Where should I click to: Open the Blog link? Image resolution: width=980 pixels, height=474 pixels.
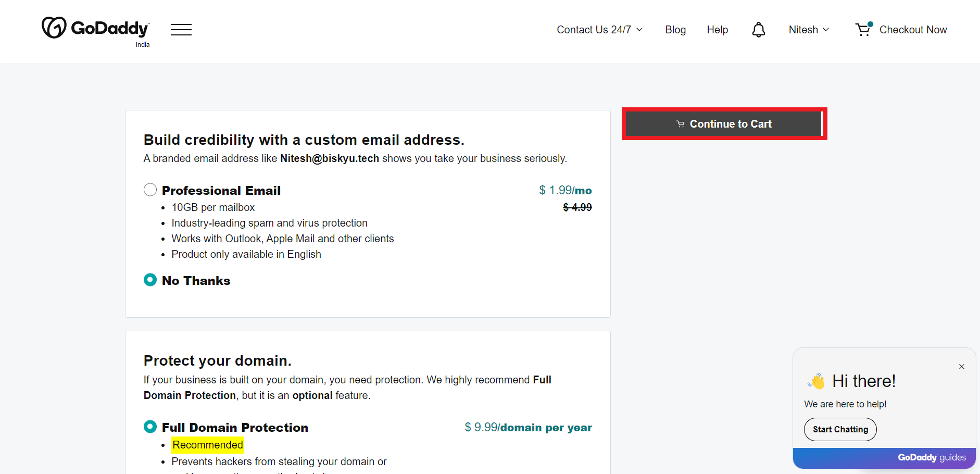(x=675, y=30)
